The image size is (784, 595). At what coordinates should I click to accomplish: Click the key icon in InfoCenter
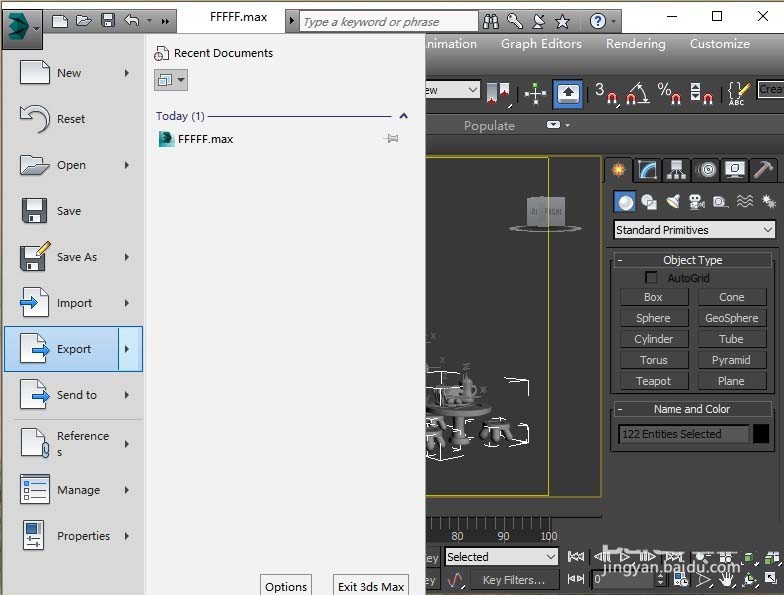tap(514, 22)
